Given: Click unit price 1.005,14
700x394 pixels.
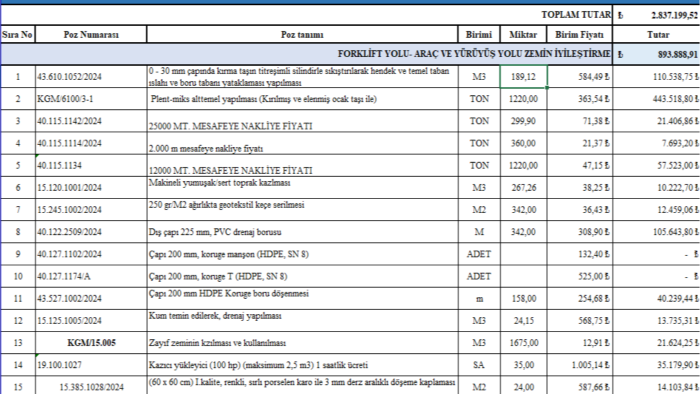Looking at the screenshot, I should click(x=579, y=365).
